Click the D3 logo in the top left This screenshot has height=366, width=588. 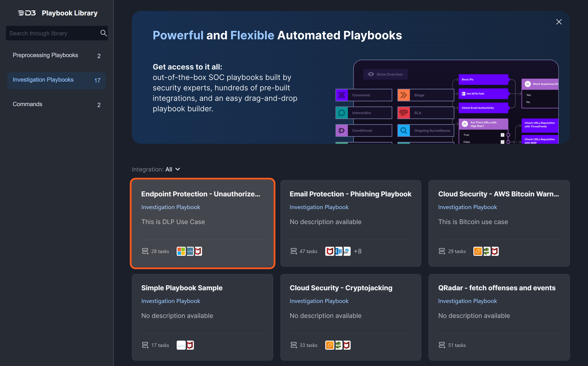coord(27,13)
